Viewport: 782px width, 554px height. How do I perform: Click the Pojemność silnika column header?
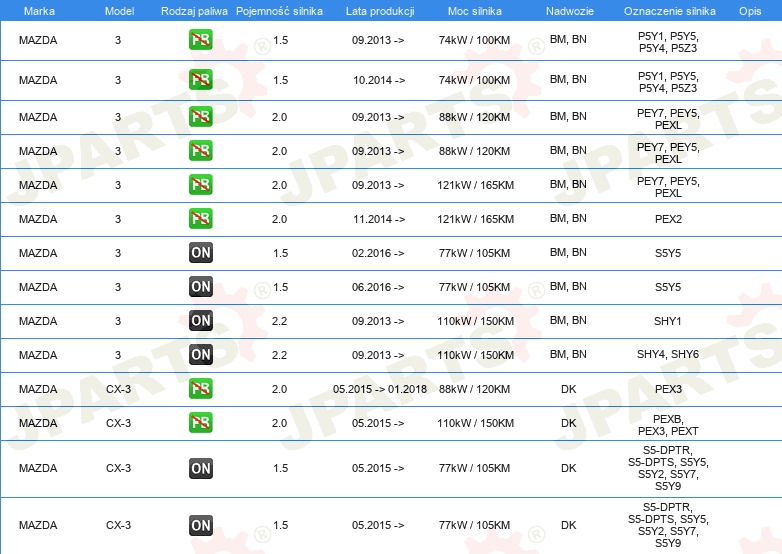pyautogui.click(x=279, y=11)
